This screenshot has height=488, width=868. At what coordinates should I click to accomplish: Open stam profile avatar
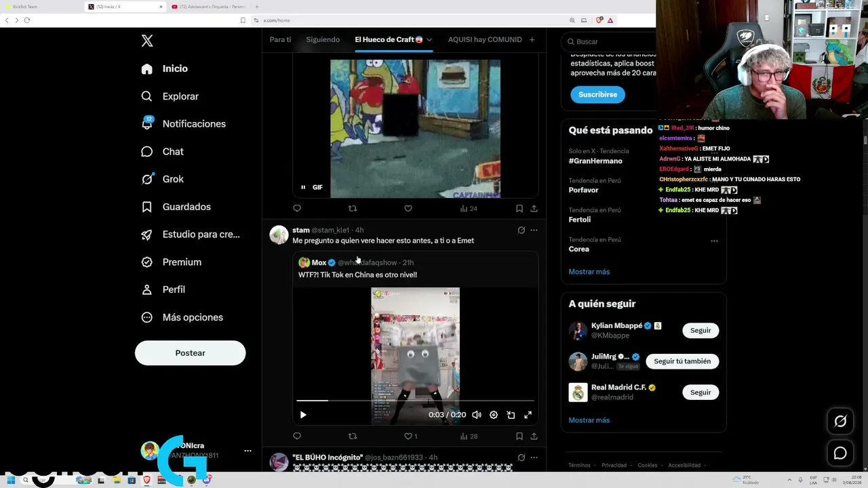point(279,235)
